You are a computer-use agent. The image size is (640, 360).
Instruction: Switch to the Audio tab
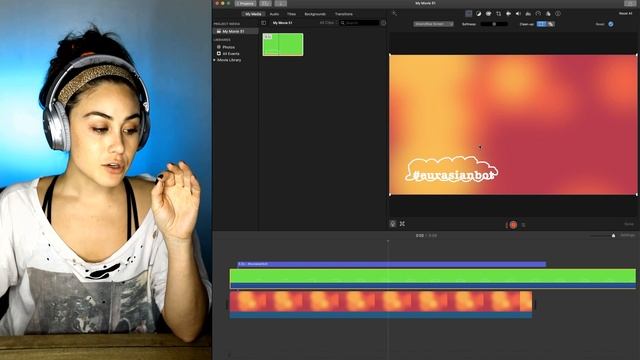pyautogui.click(x=274, y=14)
